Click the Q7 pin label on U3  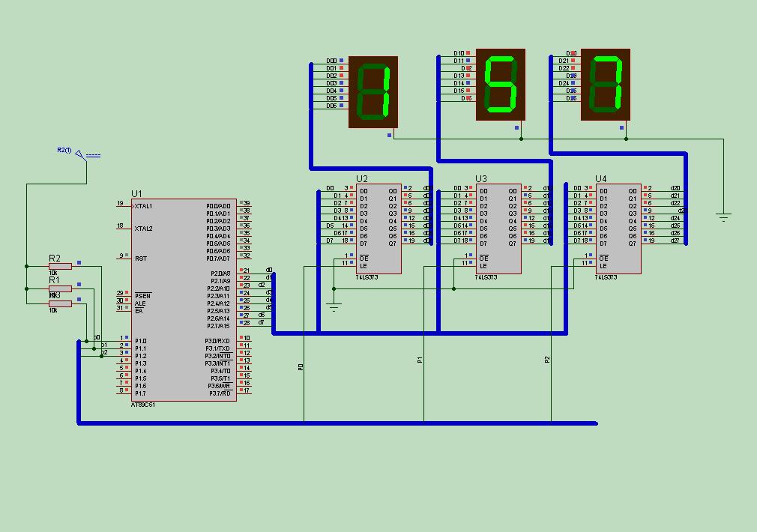[512, 244]
